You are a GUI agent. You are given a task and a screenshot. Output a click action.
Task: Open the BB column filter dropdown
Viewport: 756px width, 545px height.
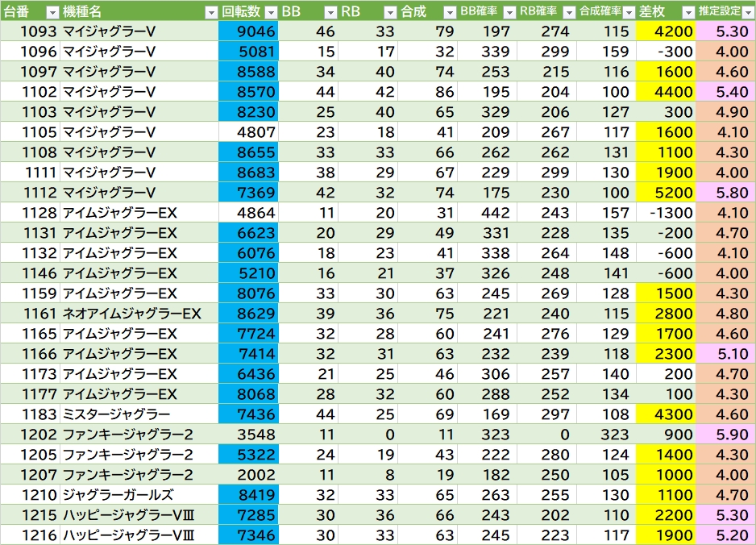pos(330,13)
